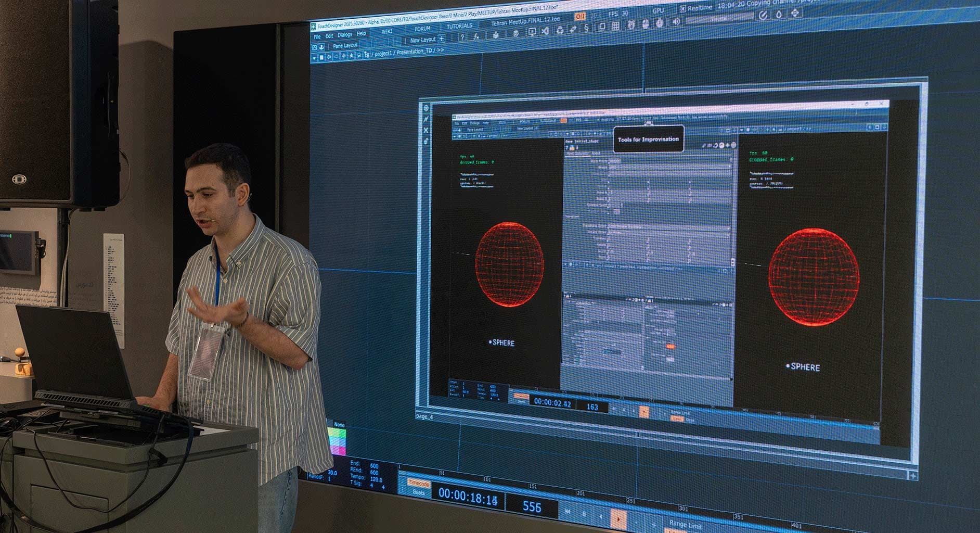Open the FORUM link

point(422,29)
